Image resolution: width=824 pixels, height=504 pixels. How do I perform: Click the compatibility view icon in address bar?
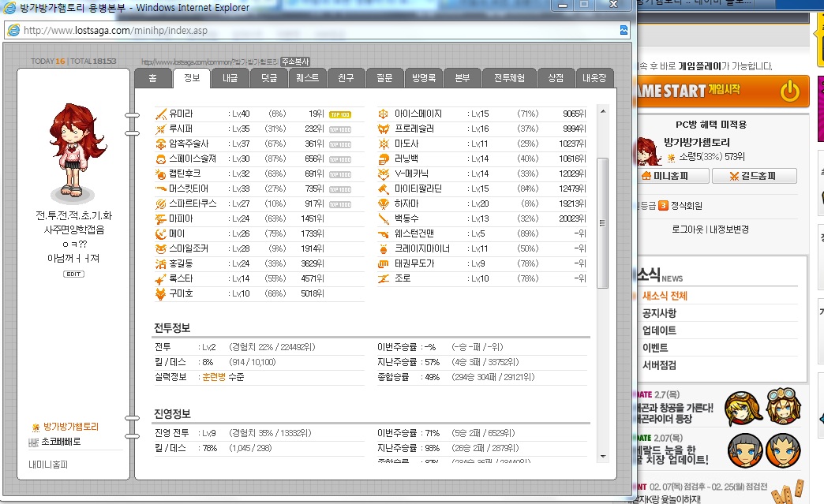pyautogui.click(x=624, y=30)
